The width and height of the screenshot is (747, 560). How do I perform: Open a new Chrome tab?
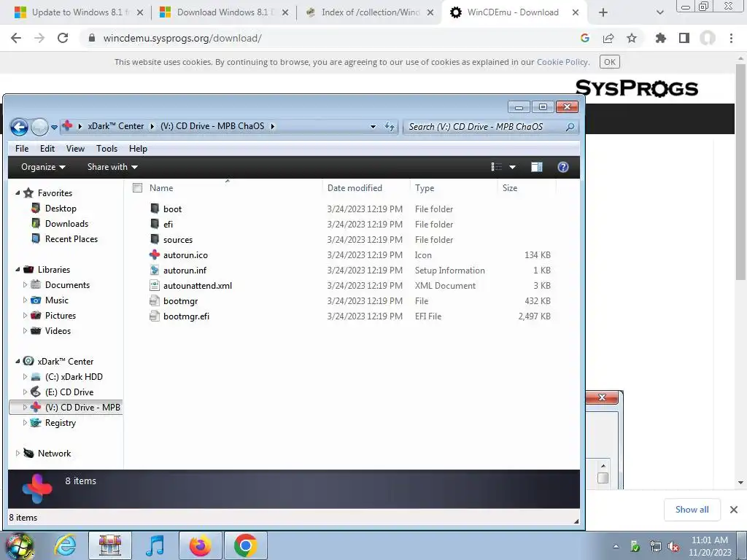tap(603, 13)
